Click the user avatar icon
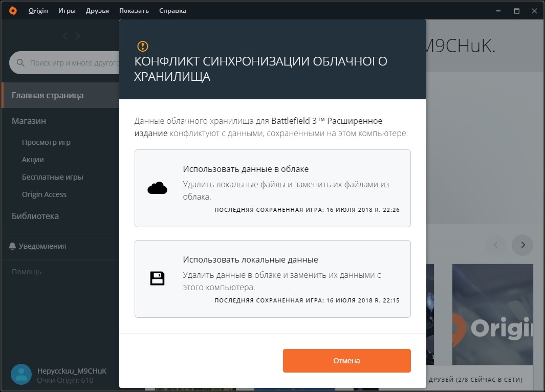Screen dimensions: 545x392 pyautogui.click(x=21, y=374)
